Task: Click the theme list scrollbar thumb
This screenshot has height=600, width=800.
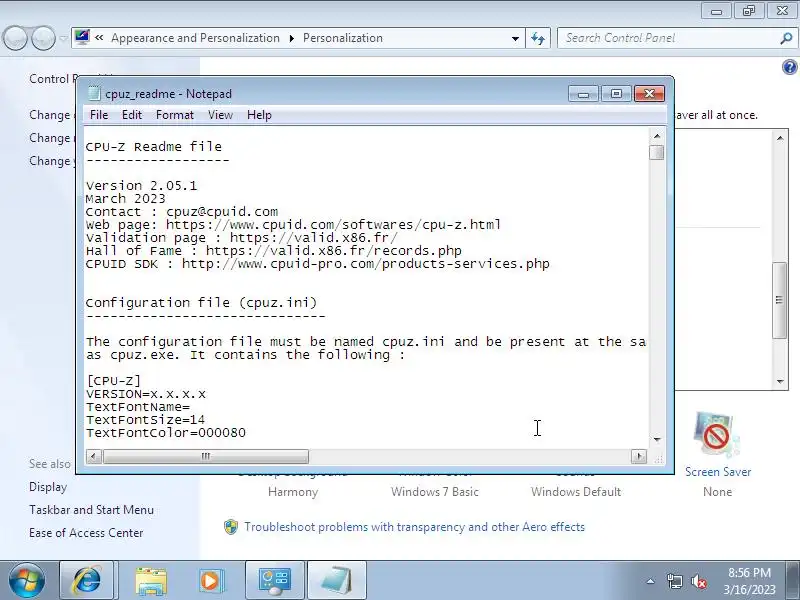Action: click(x=780, y=300)
